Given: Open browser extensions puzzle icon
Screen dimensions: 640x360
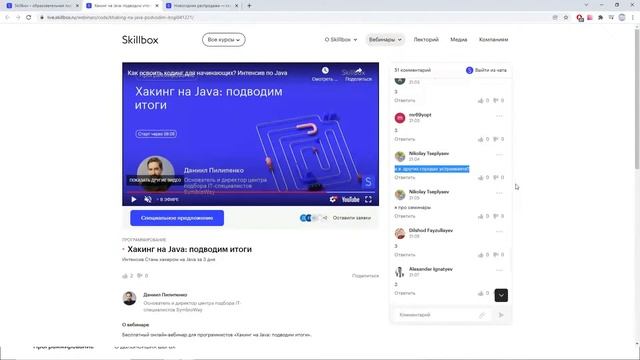Looking at the screenshot, I should click(x=600, y=17).
